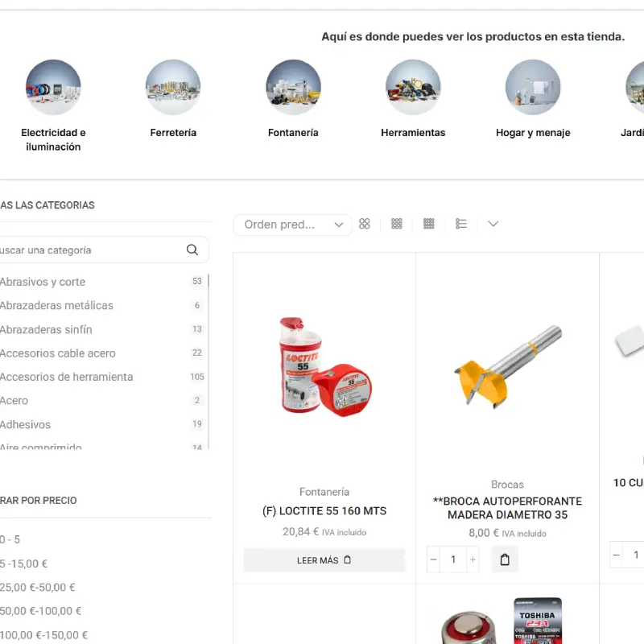Decrease Broca Autoperforante quantity with minus
Viewport: 644px width, 644px height.
(x=434, y=559)
